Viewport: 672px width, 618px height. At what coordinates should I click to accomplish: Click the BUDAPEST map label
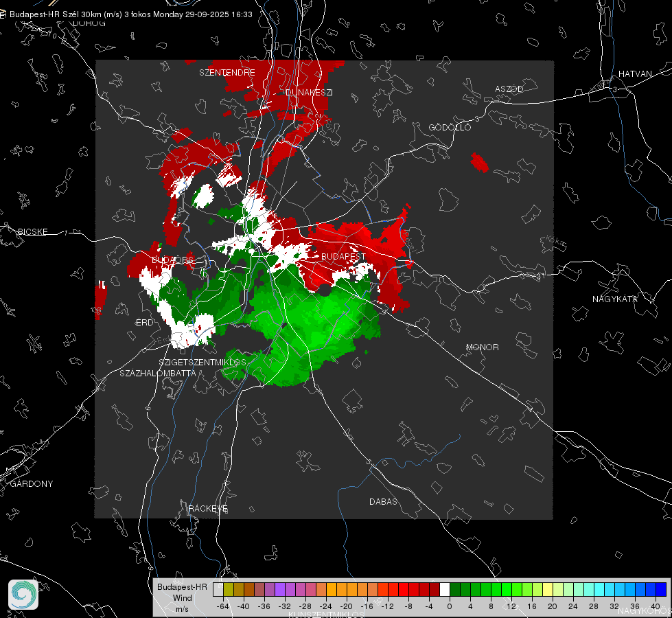343,256
